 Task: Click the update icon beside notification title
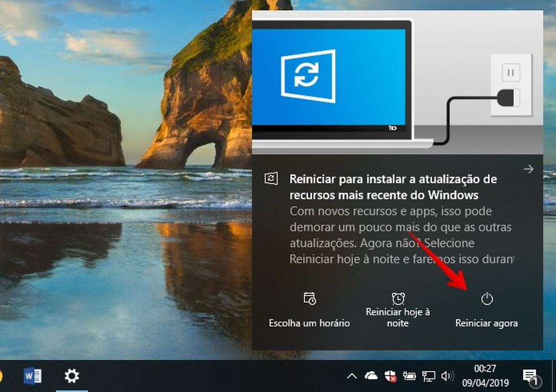[x=271, y=178]
